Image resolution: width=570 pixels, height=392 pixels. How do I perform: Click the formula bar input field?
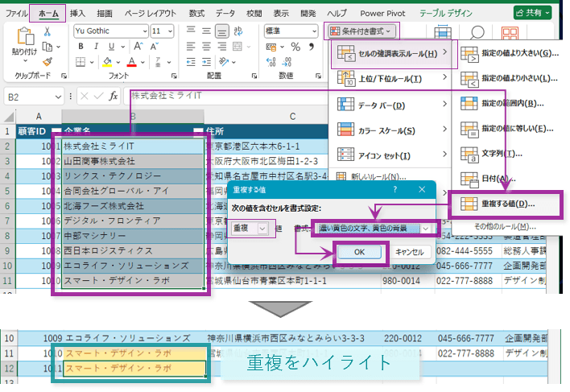point(225,96)
